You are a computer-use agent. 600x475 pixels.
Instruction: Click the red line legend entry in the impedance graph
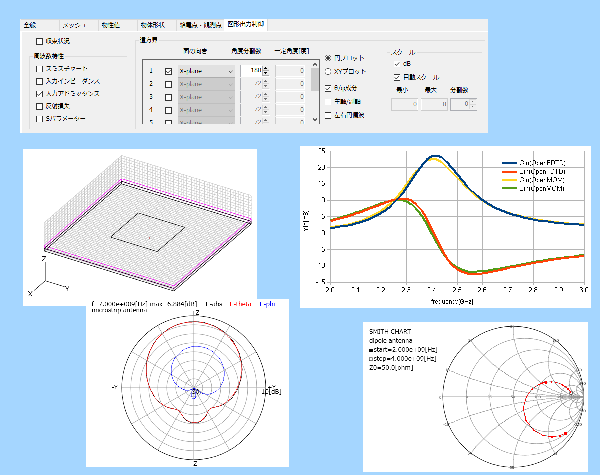pyautogui.click(x=533, y=172)
